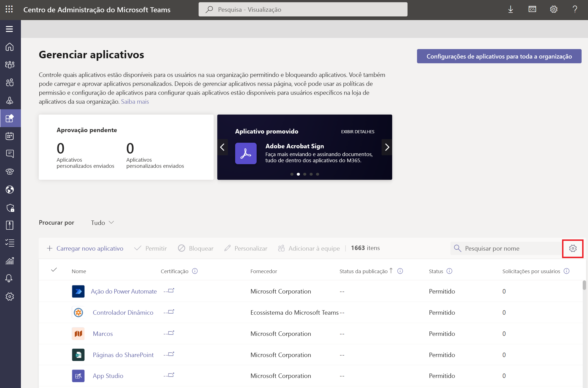The image size is (588, 388).
Task: Open Páginas do SharePoint app
Action: pos(123,355)
